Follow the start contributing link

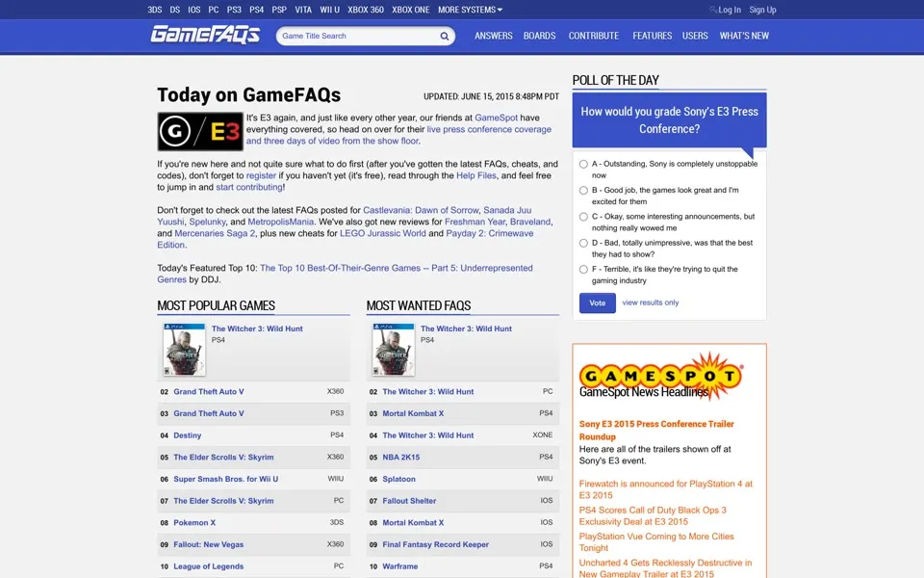pos(249,187)
